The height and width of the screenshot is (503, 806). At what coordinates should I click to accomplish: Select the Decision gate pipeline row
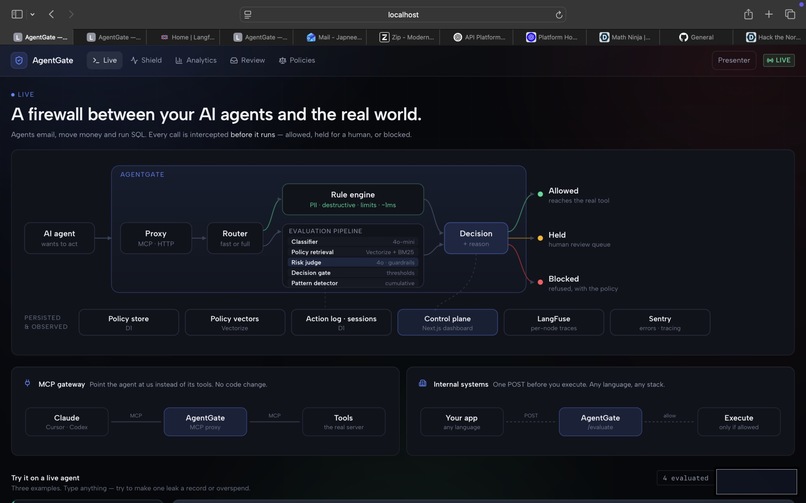[x=353, y=273]
